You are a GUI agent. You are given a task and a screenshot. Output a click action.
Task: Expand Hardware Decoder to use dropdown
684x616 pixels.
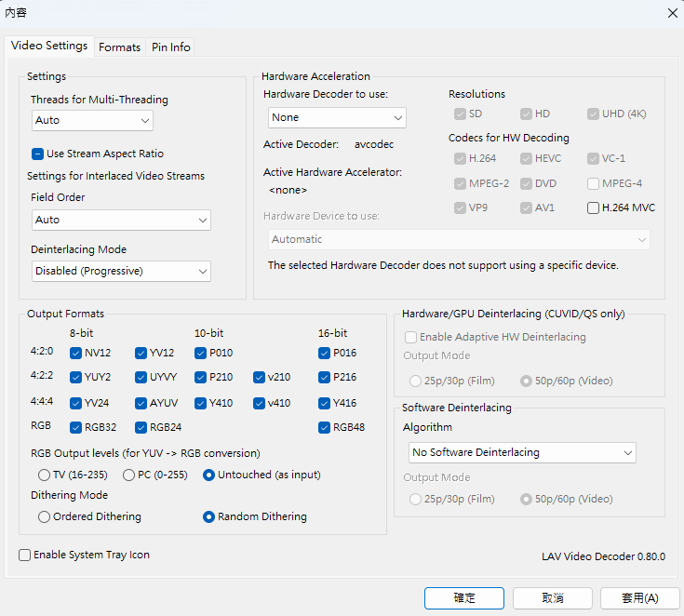pos(335,117)
